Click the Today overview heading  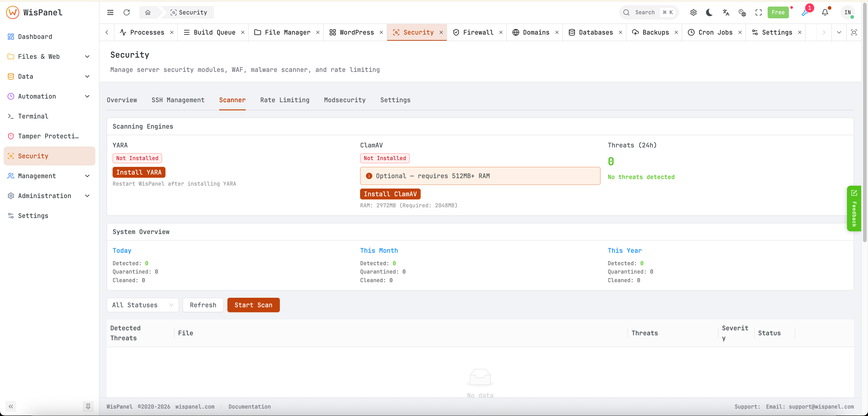pos(122,251)
